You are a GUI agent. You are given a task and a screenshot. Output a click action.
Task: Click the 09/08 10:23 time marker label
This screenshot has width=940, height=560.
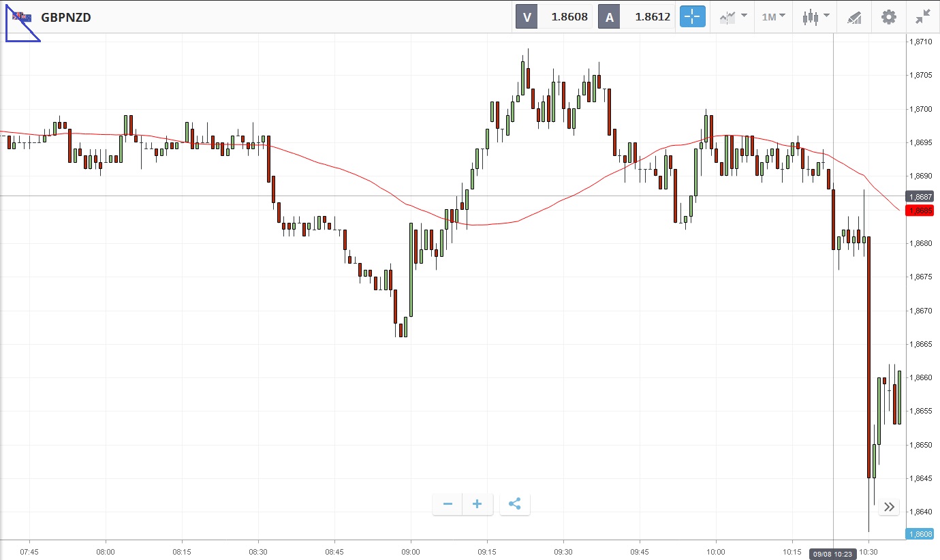click(833, 553)
